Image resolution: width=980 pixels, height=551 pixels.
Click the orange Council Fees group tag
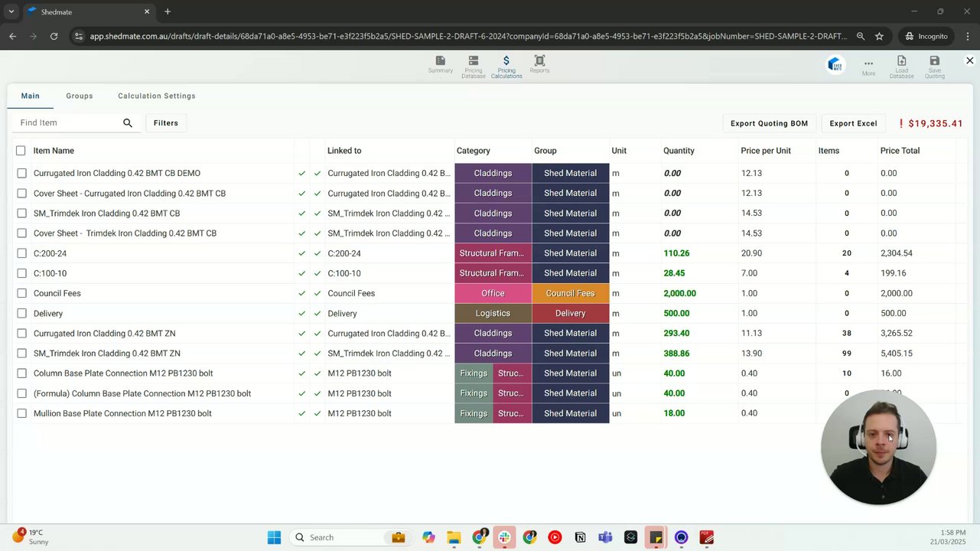[x=570, y=293]
